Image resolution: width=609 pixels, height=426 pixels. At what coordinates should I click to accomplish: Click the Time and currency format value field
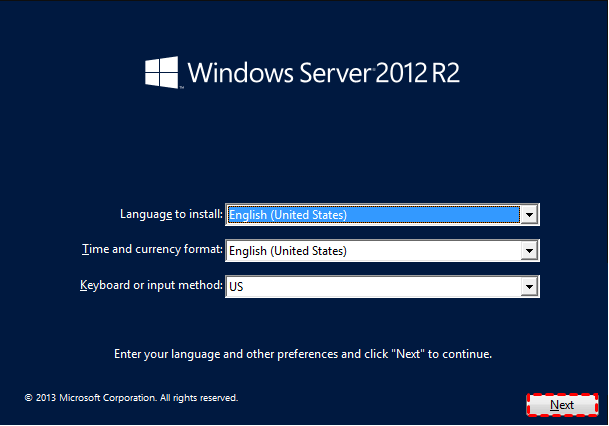[382, 251]
